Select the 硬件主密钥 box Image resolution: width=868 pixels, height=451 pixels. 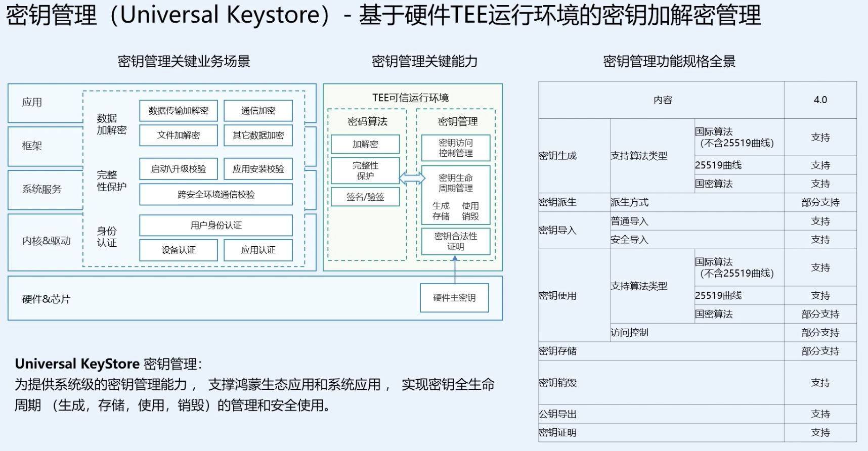click(x=454, y=298)
